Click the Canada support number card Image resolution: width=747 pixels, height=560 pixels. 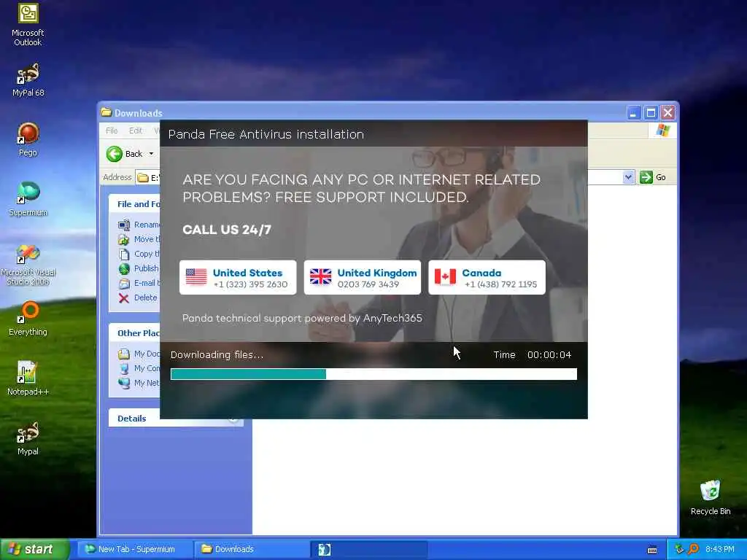click(x=487, y=278)
